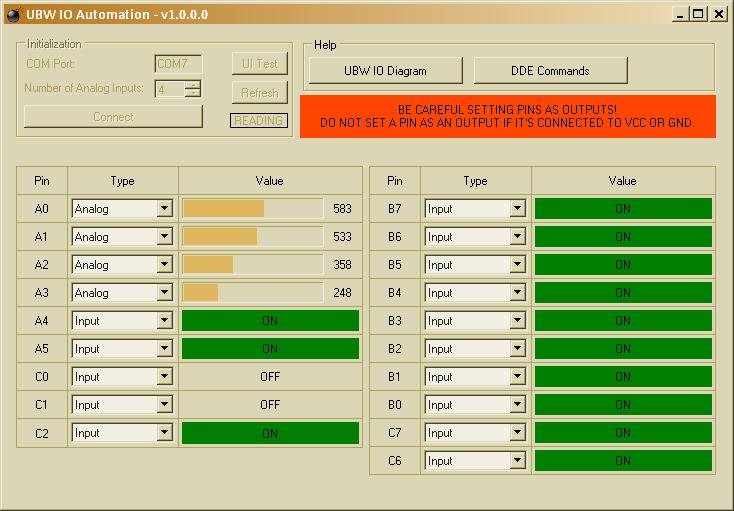734x511 pixels.
Task: Maximize the UBW IO Automation window
Action: tap(697, 14)
